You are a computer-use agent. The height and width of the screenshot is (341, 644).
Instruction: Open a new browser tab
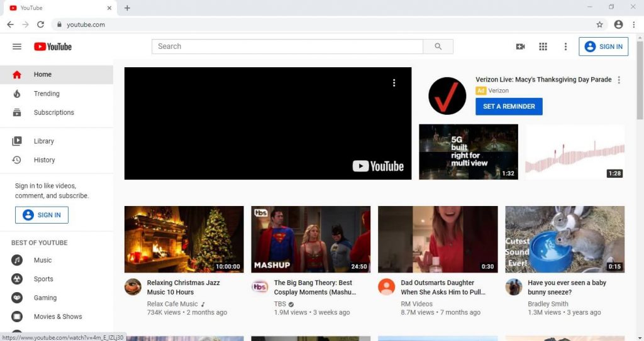[x=127, y=8]
